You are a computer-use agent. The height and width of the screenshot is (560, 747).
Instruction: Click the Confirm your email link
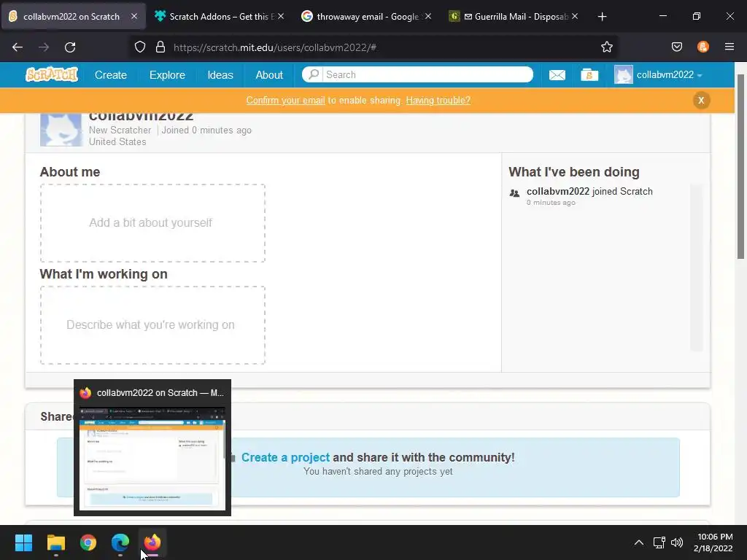[x=285, y=101]
